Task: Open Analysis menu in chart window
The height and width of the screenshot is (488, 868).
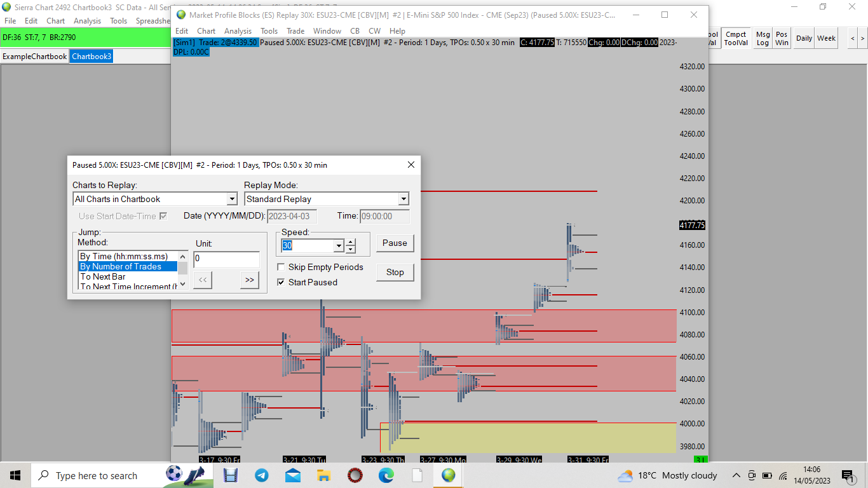Action: (x=238, y=30)
